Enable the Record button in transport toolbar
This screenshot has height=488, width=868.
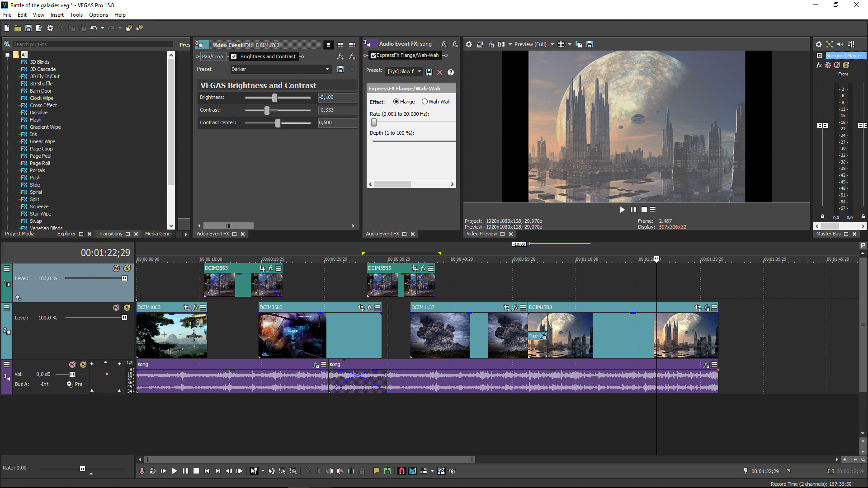point(142,471)
